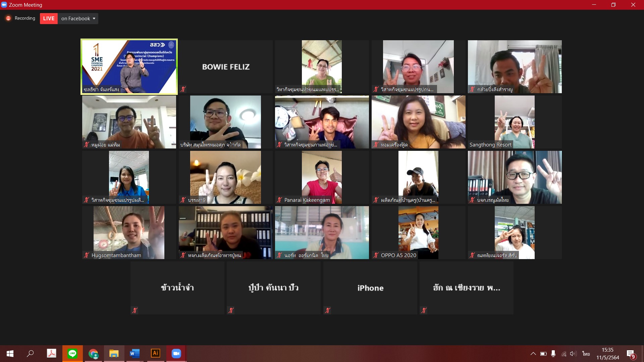
Task: Open notification center with 9 badge
Action: coord(631,354)
